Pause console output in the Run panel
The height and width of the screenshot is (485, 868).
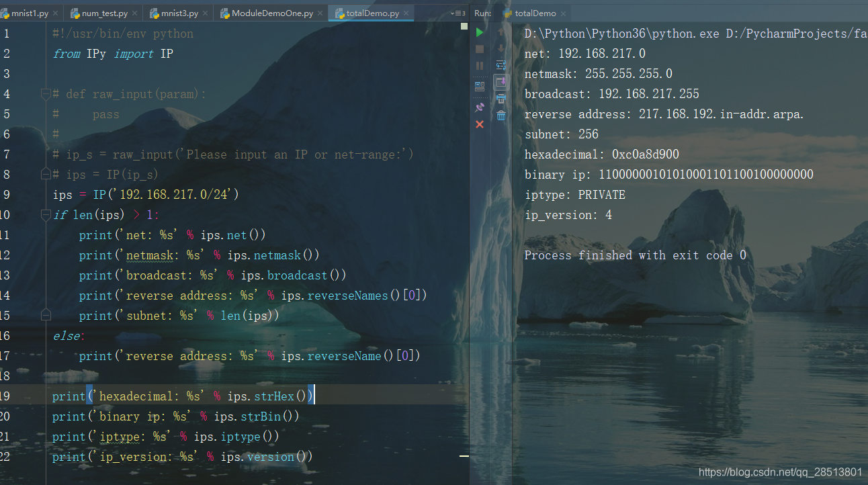click(x=480, y=65)
